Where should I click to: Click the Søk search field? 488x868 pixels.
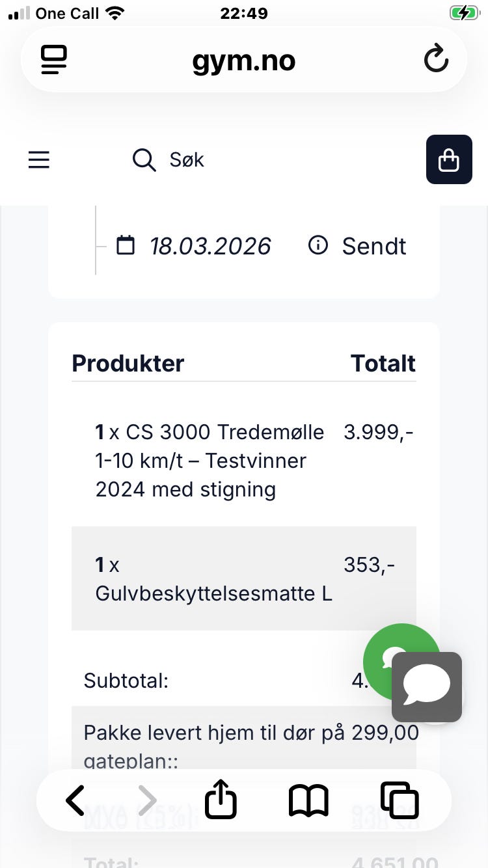(187, 159)
